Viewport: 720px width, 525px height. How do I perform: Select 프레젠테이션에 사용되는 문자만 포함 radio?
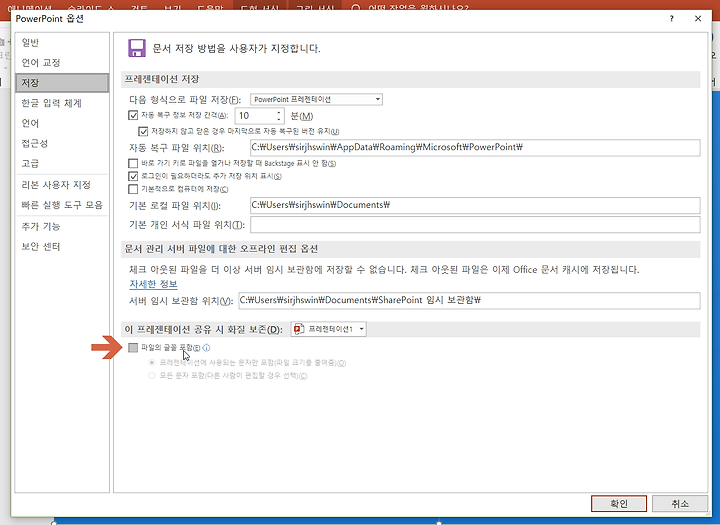(x=152, y=362)
